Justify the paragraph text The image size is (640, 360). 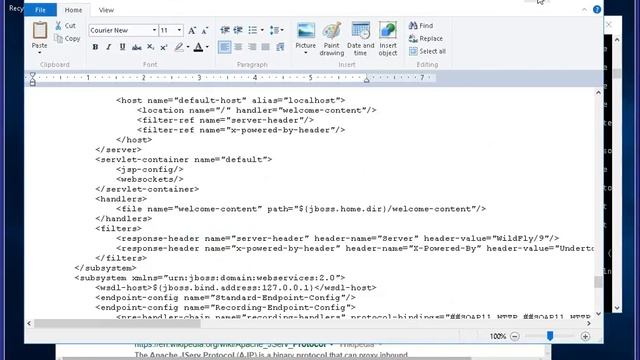pos(266,47)
